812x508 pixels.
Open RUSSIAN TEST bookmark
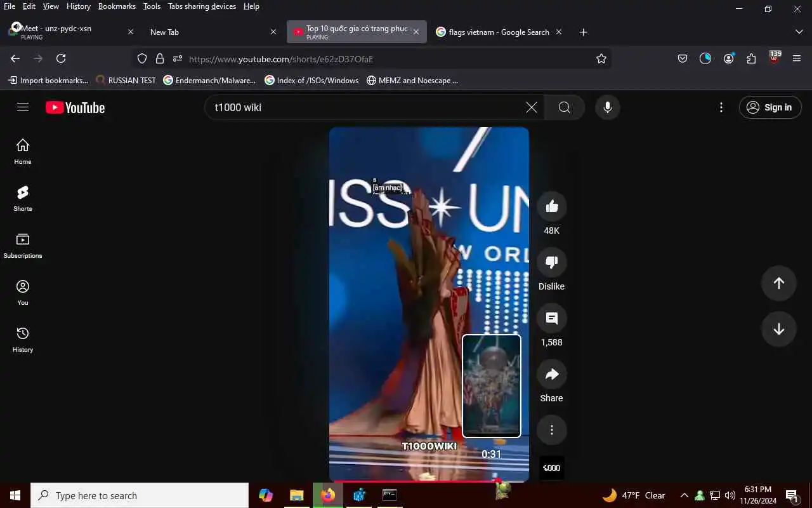click(126, 81)
